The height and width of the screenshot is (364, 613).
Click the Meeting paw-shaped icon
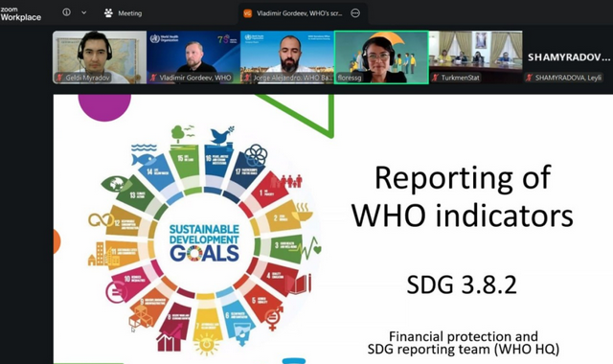pos(108,13)
